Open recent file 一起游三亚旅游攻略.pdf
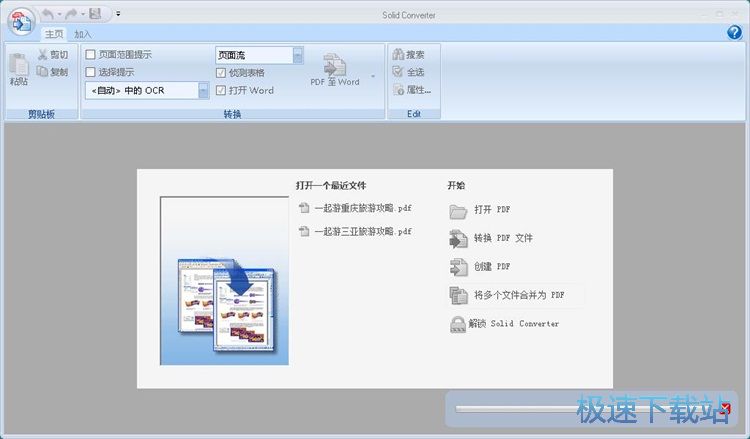This screenshot has height=439, width=750. pyautogui.click(x=363, y=231)
